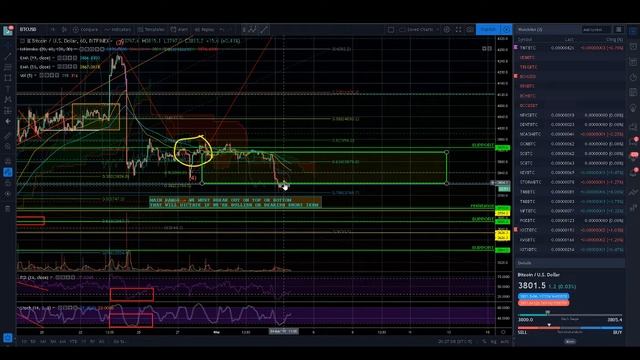The width and height of the screenshot is (640, 360).
Task: Toggle the log scale option
Action: tap(493, 342)
